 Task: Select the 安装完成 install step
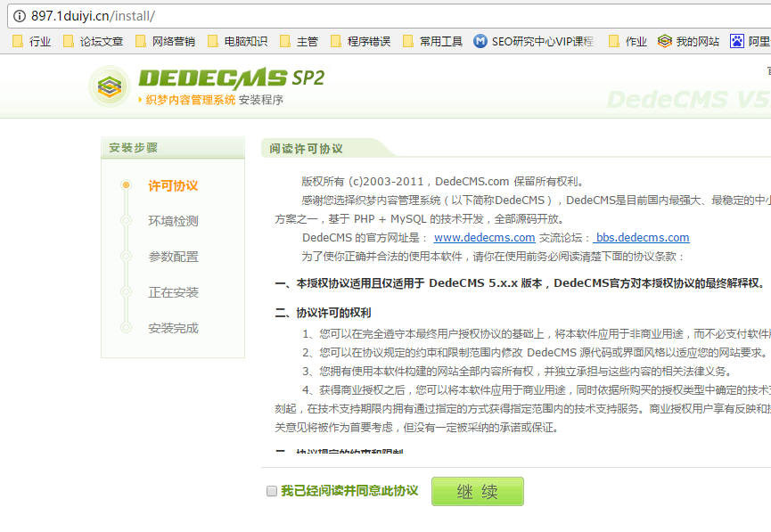coord(173,328)
